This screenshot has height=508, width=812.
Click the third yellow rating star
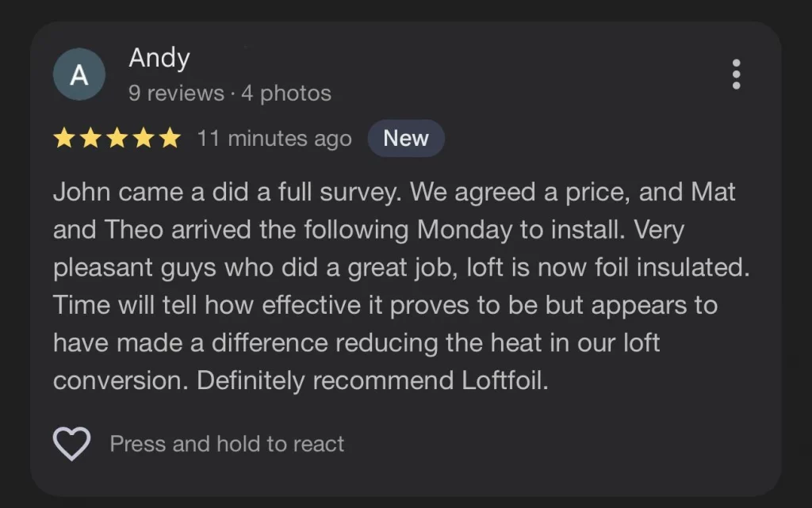click(x=117, y=139)
